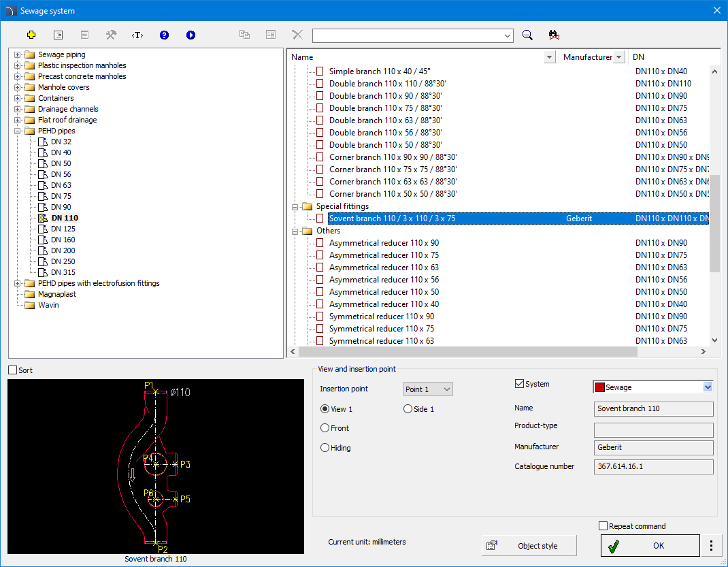Enable the Sort checkbox
This screenshot has width=728, height=567.
pos(12,370)
